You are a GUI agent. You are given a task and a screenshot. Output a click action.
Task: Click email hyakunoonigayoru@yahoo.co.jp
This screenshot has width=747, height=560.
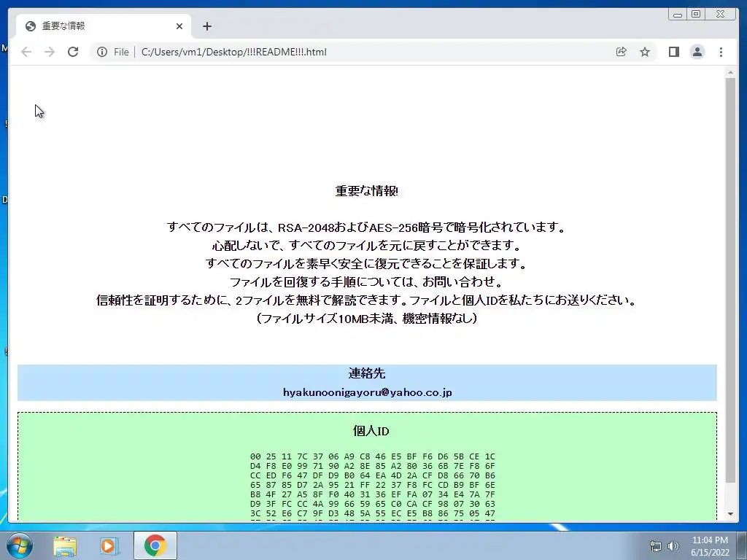[x=368, y=392]
